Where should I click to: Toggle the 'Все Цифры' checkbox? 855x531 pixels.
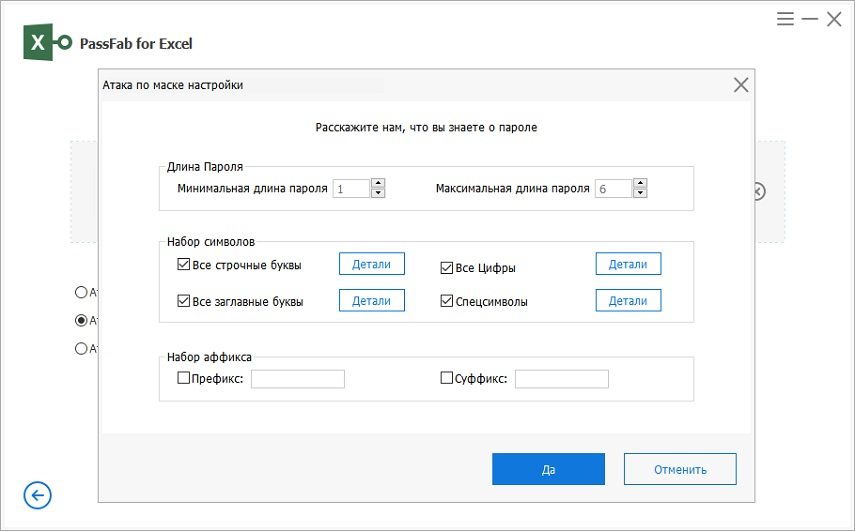tap(447, 267)
